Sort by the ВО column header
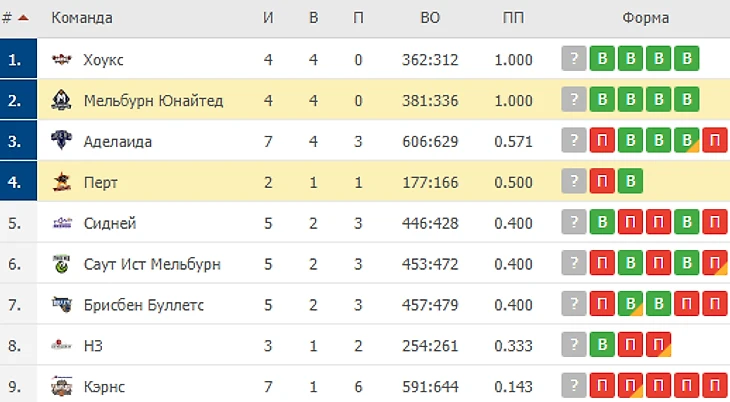This screenshot has height=402, width=730. 430,18
